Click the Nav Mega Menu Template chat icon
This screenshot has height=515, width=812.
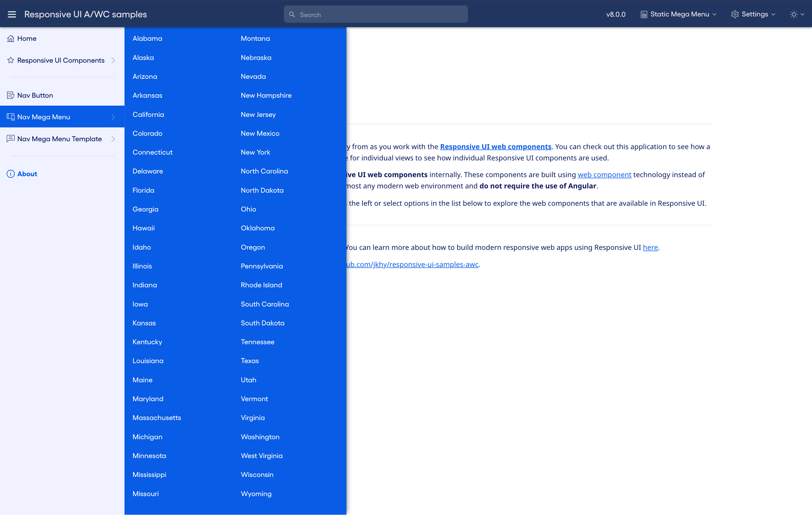(10, 139)
